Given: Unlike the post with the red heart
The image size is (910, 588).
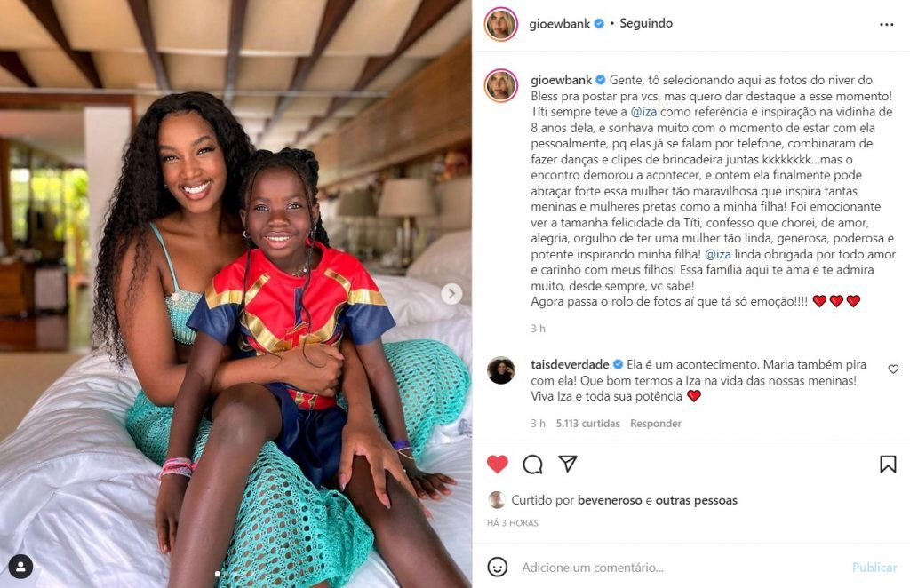Looking at the screenshot, I should [x=498, y=464].
